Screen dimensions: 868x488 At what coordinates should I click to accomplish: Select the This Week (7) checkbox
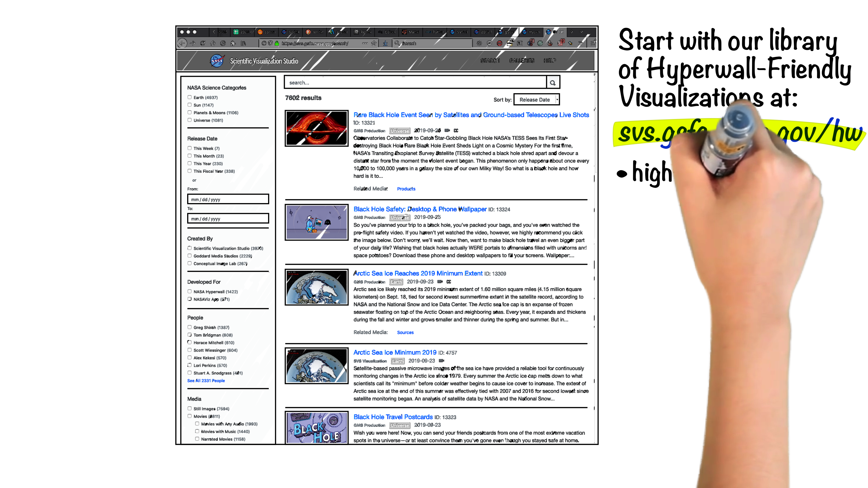pyautogui.click(x=189, y=148)
